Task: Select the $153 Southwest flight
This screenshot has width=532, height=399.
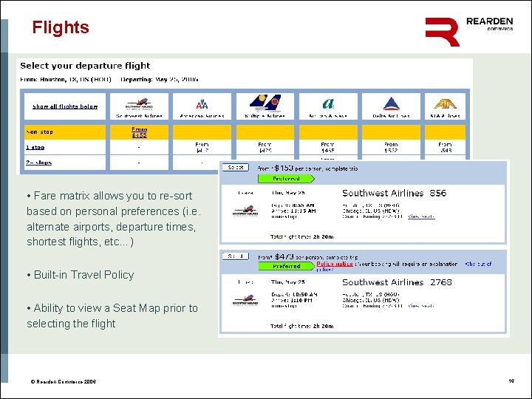Action: 236,167
